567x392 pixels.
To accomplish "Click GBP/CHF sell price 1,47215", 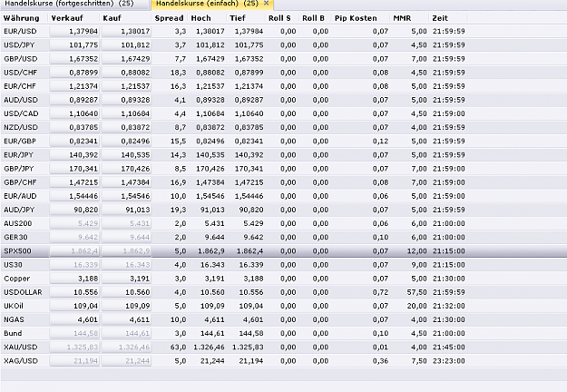I will [74, 182].
